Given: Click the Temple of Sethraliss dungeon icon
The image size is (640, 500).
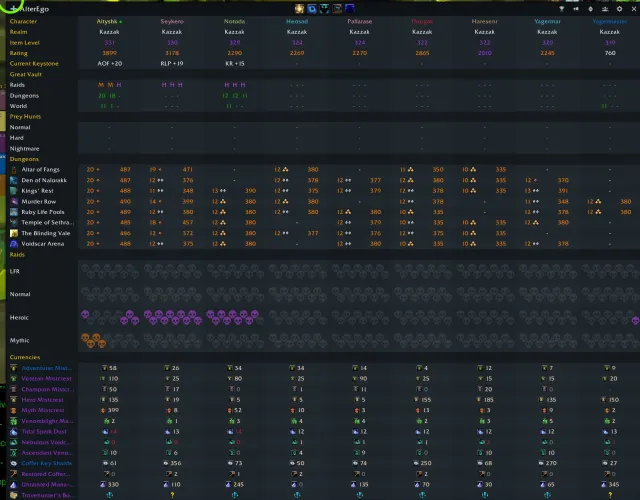Looking at the screenshot, I should pos(14,222).
